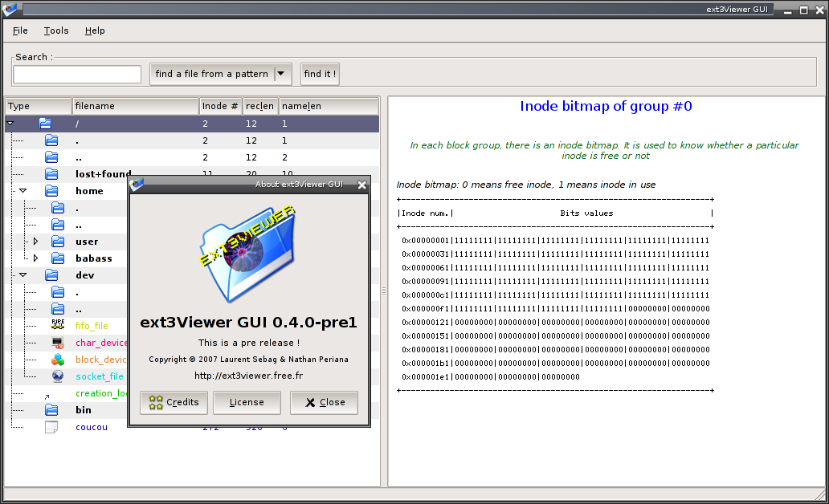Image resolution: width=829 pixels, height=504 pixels.
Task: Sort by the Type column header
Action: click(39, 106)
